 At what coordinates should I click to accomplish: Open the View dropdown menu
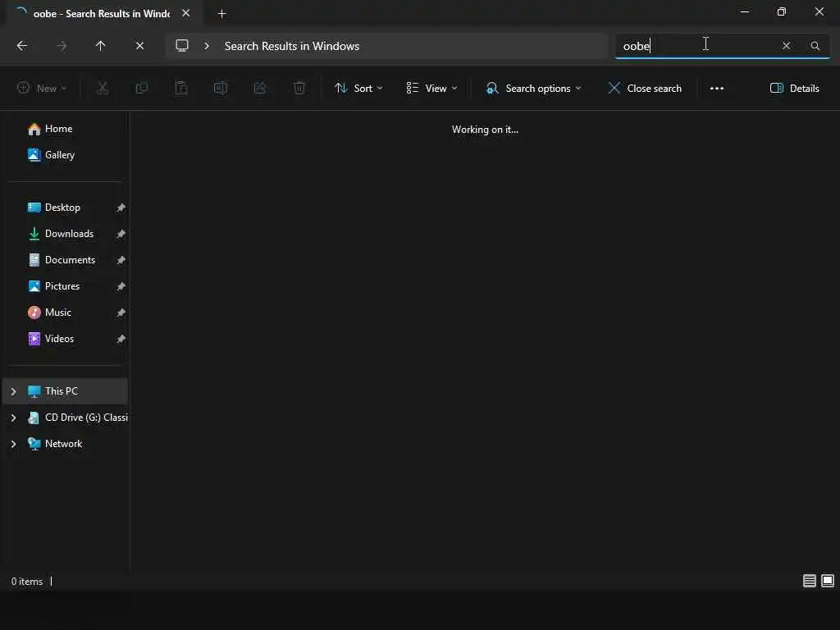point(431,89)
